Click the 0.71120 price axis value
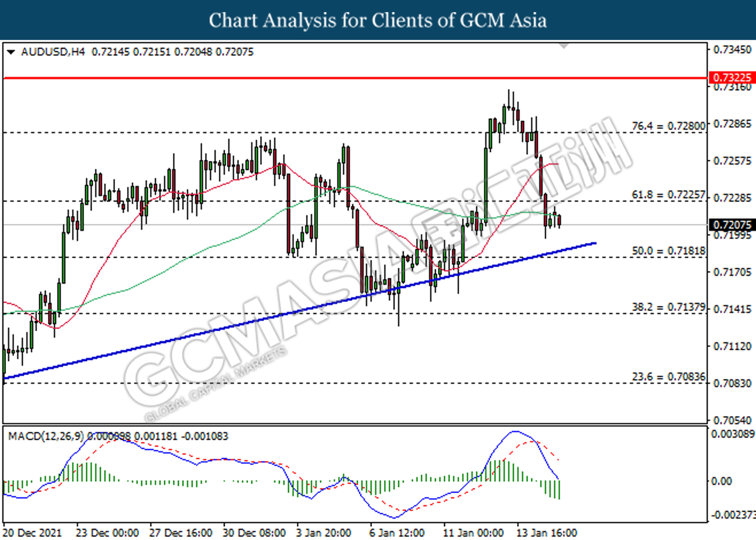Image resolution: width=756 pixels, height=540 pixels. tap(732, 346)
